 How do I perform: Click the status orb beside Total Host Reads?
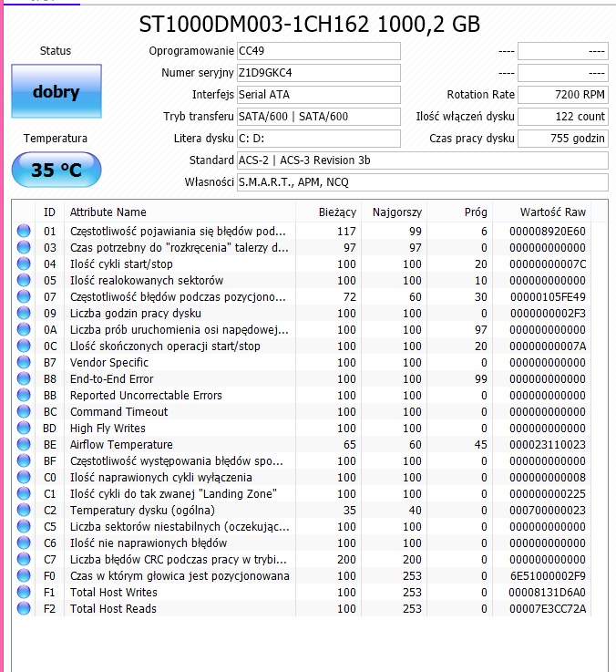tap(24, 608)
